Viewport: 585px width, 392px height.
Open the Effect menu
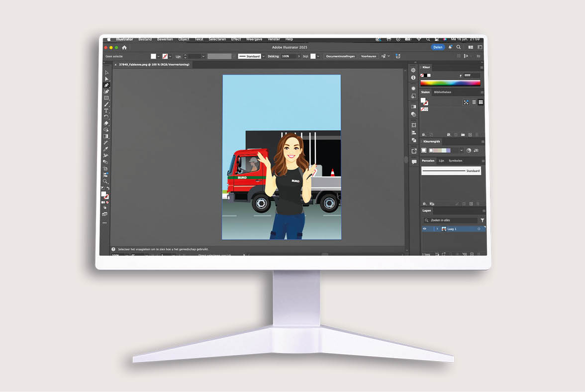pos(236,39)
